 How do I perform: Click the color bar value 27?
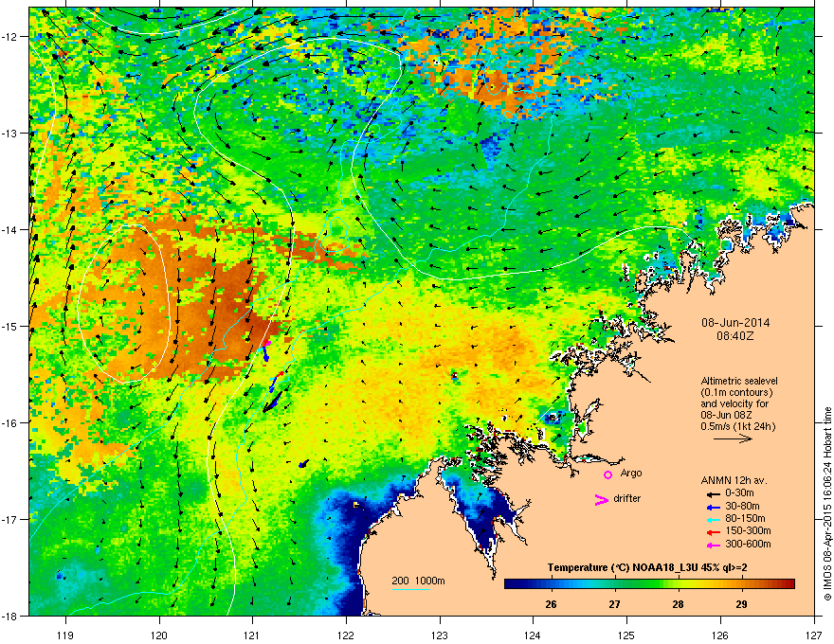tap(614, 604)
